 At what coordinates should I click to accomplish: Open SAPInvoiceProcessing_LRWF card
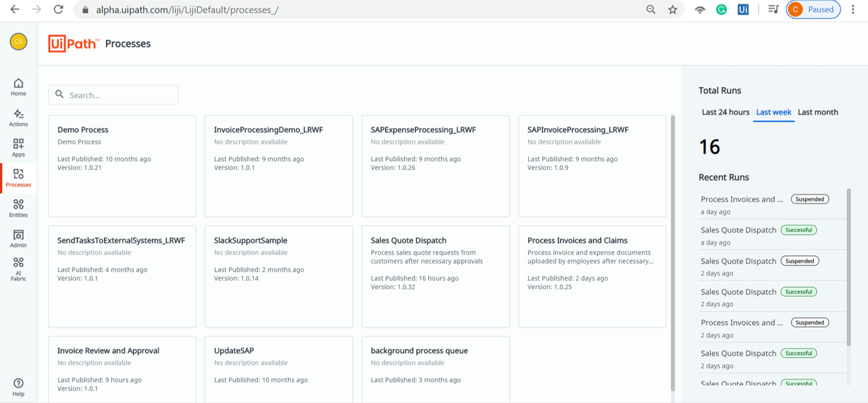[x=592, y=166]
